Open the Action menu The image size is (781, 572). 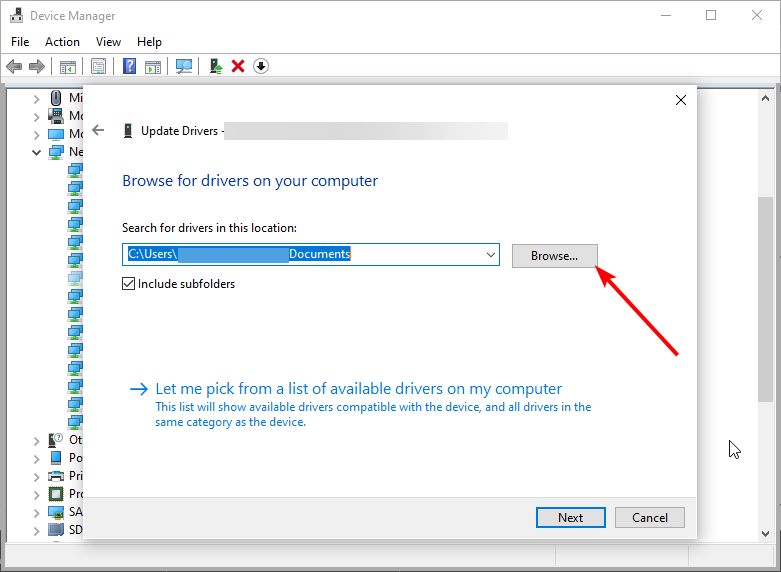(62, 42)
